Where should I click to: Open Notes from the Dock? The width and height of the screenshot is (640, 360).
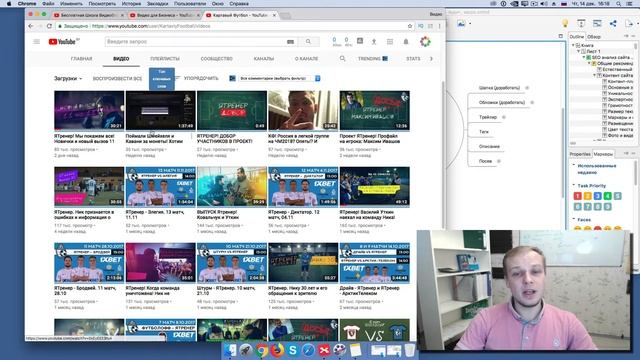tap(356, 350)
